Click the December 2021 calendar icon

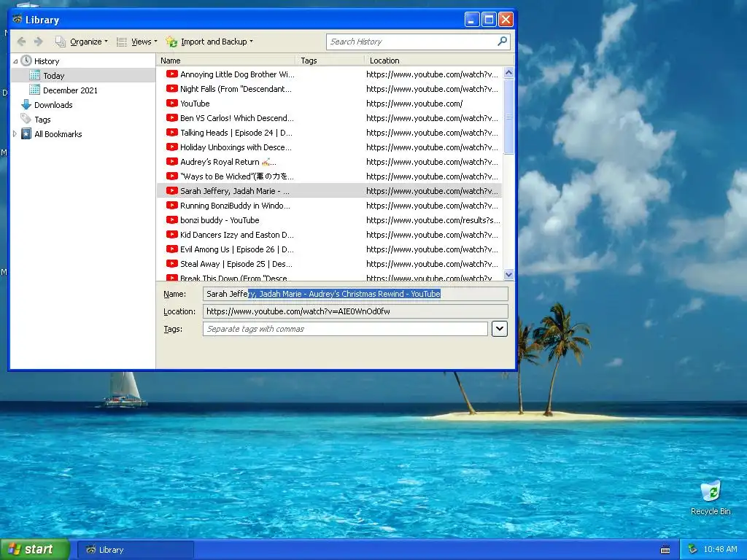pos(35,90)
